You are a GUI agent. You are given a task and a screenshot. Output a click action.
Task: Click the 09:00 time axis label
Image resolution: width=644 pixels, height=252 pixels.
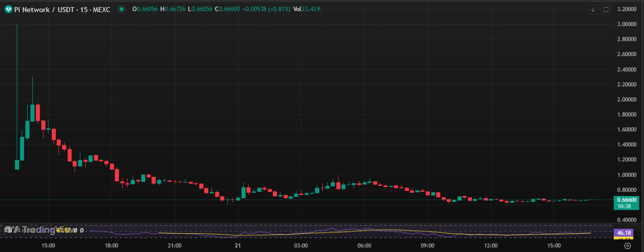(428, 245)
